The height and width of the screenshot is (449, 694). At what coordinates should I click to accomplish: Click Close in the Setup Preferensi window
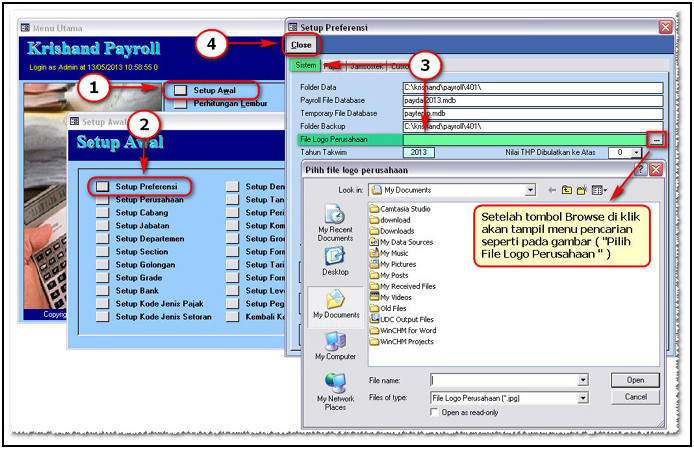(x=301, y=45)
